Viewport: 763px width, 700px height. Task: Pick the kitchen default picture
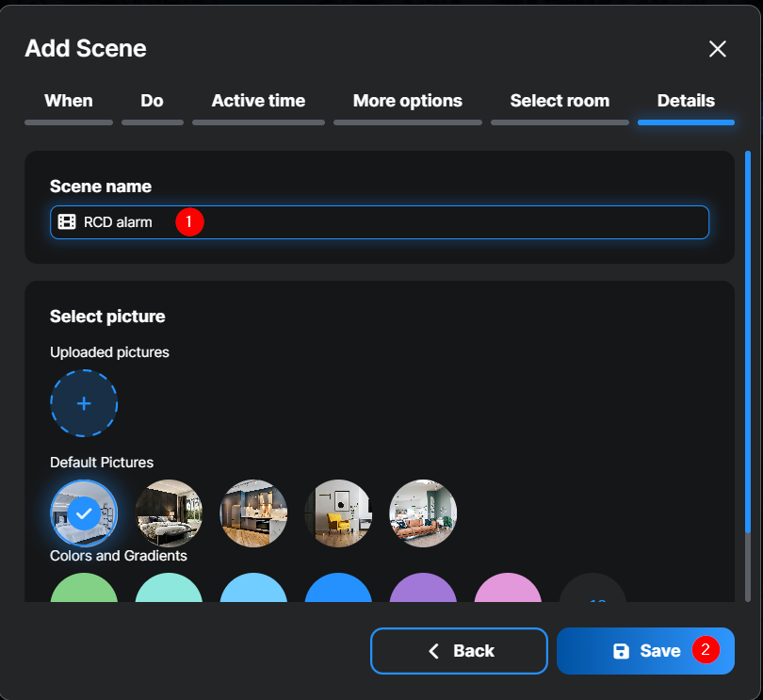[253, 513]
